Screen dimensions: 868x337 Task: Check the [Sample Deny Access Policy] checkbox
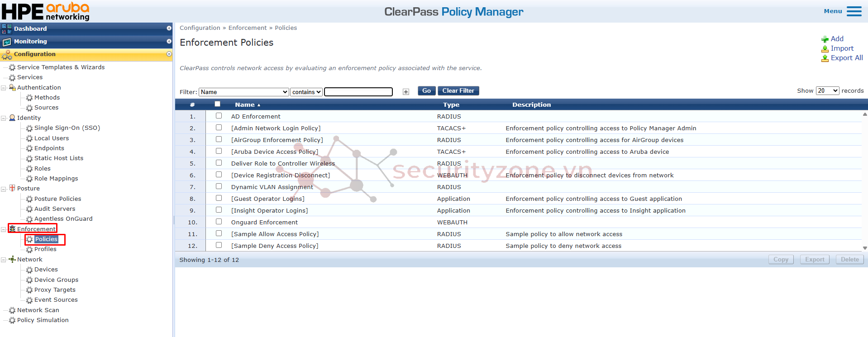pos(219,245)
